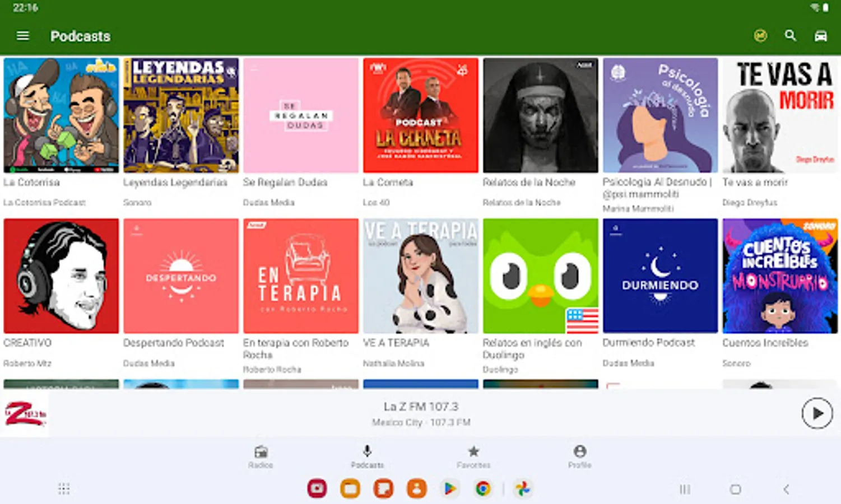Click author "Los 40" under La Corneta
Image resolution: width=841 pixels, height=504 pixels.
click(376, 202)
